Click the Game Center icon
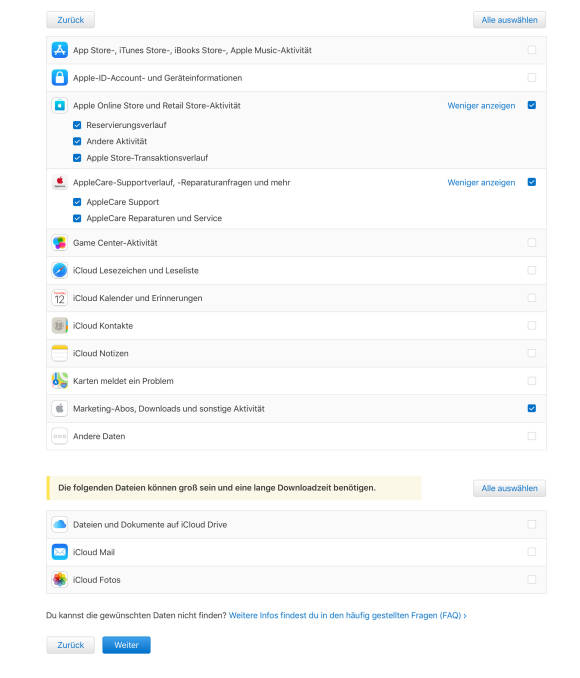This screenshot has width=580, height=678. (60, 243)
